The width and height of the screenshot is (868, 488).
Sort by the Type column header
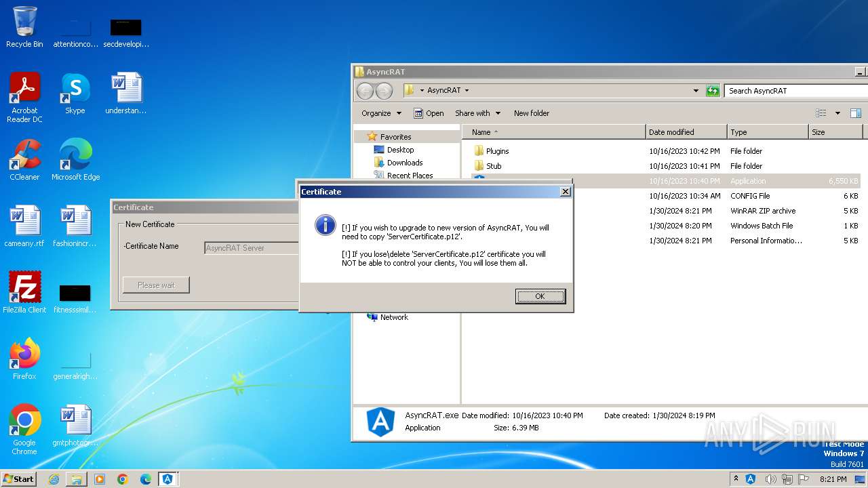point(768,132)
